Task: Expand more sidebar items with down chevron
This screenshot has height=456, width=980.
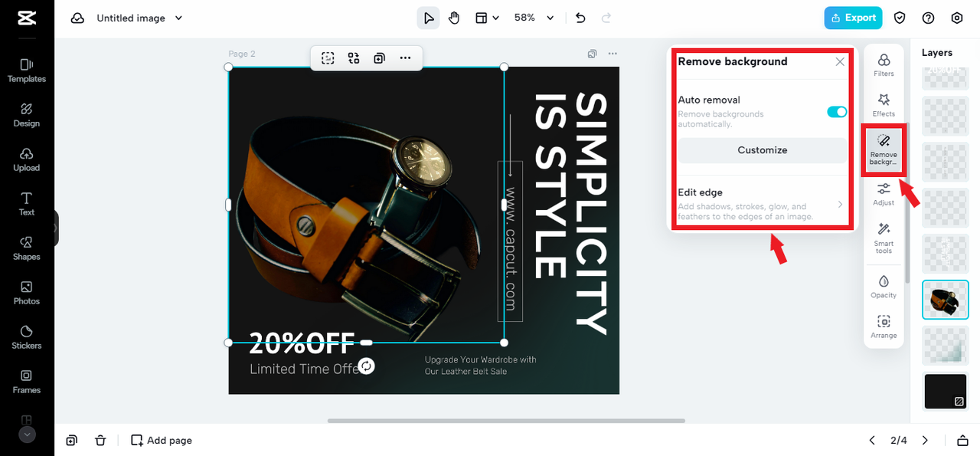Action: coord(27,435)
